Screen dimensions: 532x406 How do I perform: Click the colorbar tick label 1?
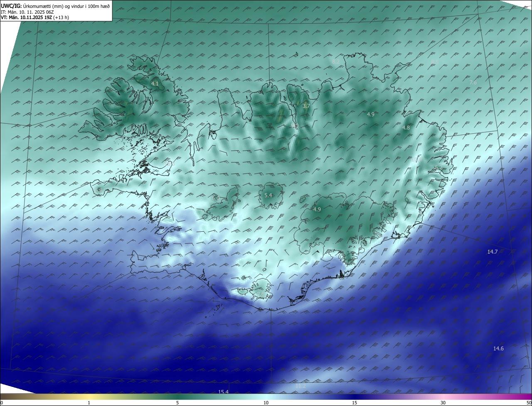[89, 403]
